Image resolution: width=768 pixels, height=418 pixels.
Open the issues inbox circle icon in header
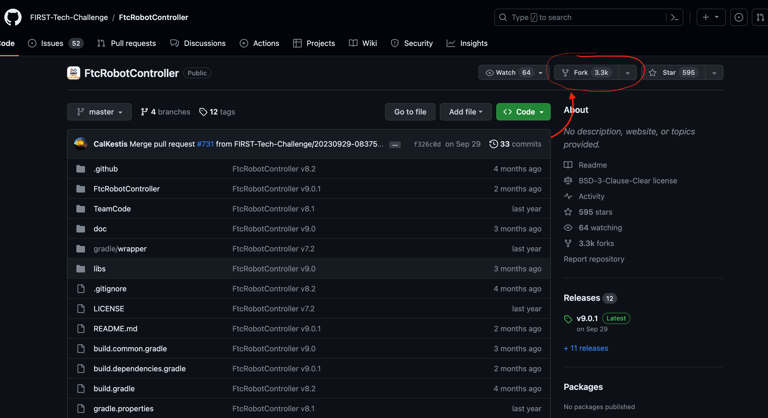click(739, 18)
